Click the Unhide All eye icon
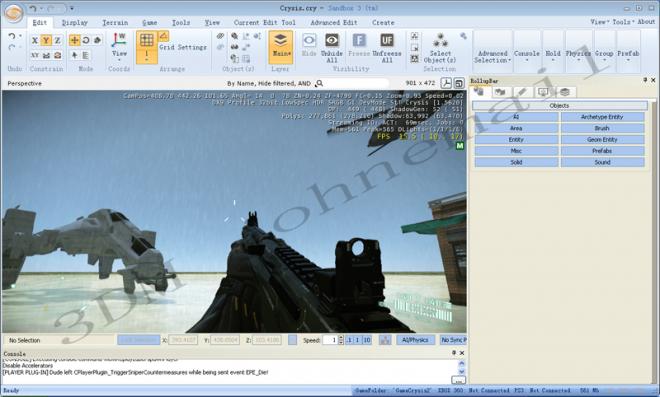Screen dimensions: 660x397 (x=332, y=41)
